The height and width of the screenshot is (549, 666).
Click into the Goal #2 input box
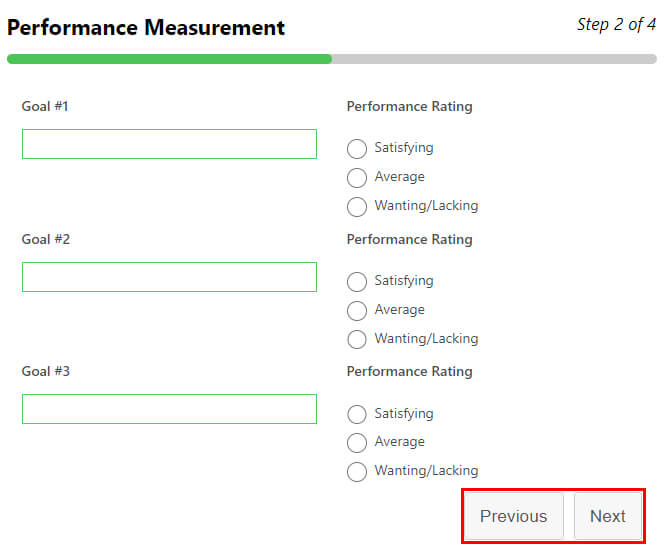pos(169,277)
